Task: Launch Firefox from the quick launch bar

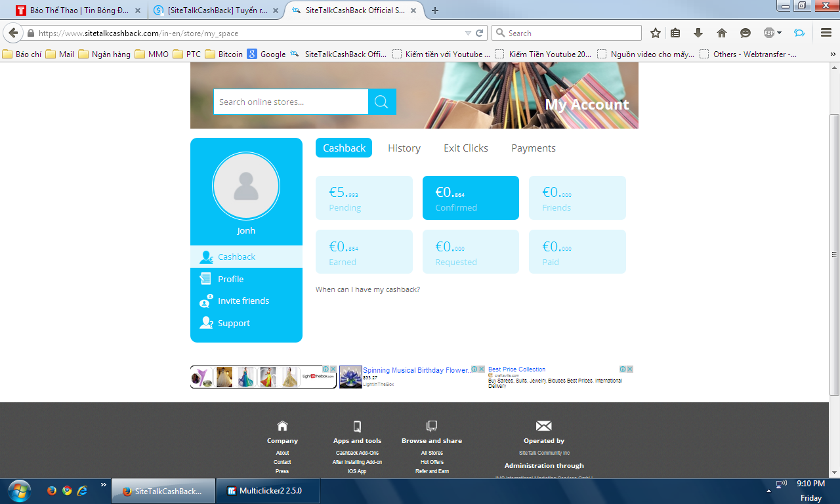Action: point(52,490)
